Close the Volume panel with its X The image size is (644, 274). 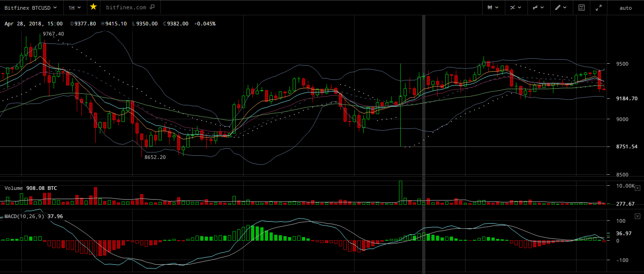click(x=638, y=188)
